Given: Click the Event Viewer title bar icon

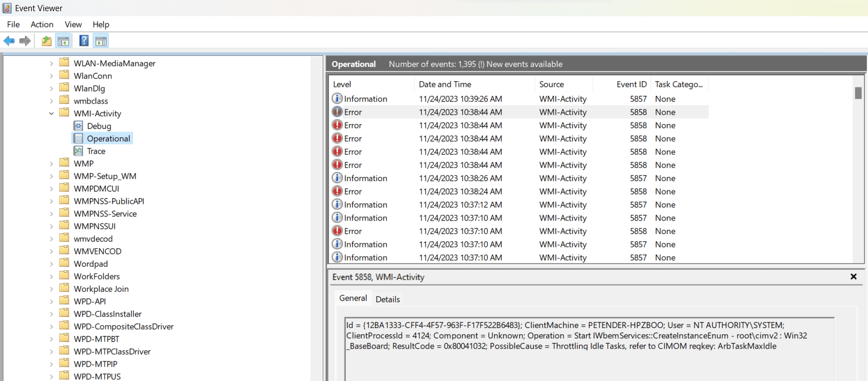Looking at the screenshot, I should pos(6,7).
